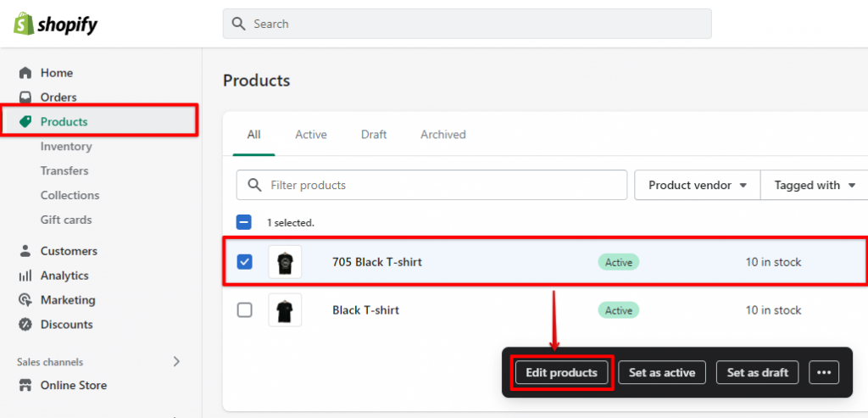Click the Home icon in sidebar
Viewport: 868px width, 418px height.
25,73
